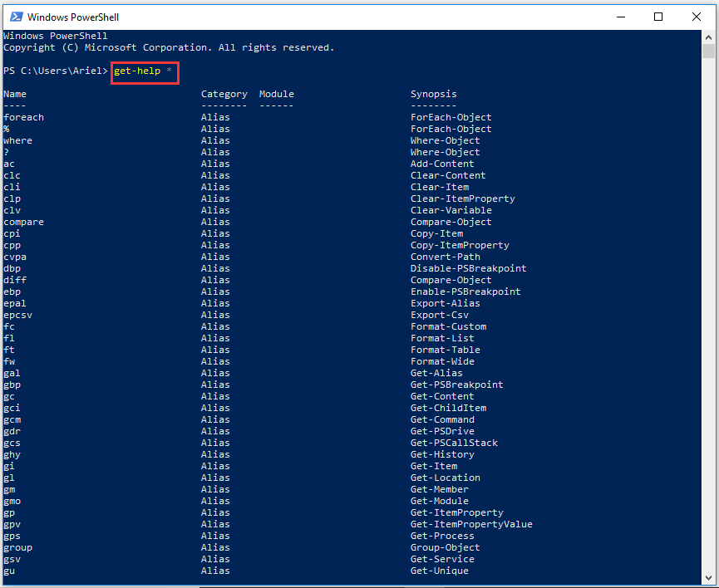Click the 'Clear-Item' synopsis text
Screen dimensions: 719x588
pyautogui.click(x=440, y=187)
